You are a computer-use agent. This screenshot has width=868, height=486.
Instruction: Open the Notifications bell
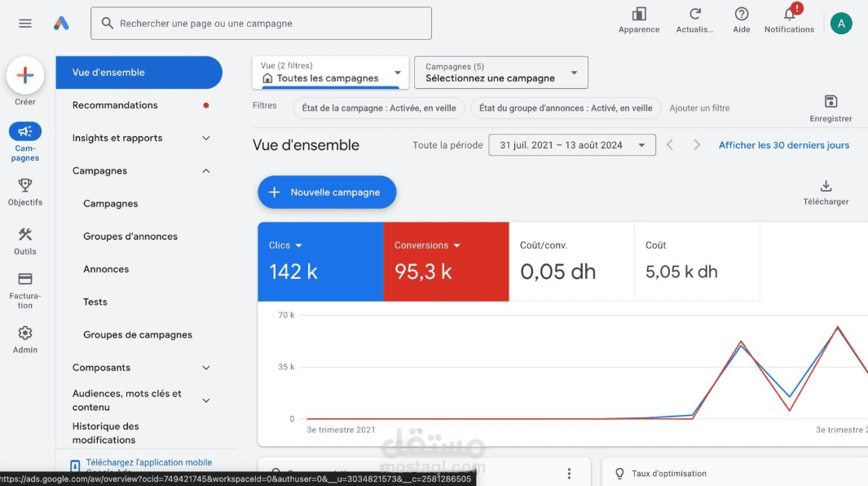point(790,14)
